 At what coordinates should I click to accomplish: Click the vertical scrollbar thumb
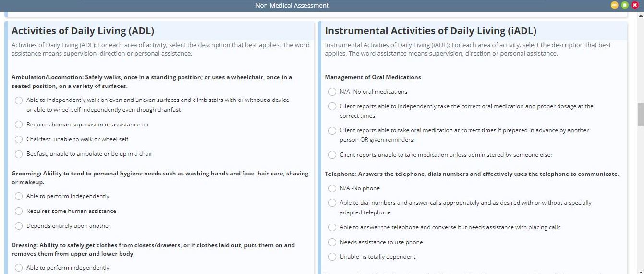coord(640,114)
